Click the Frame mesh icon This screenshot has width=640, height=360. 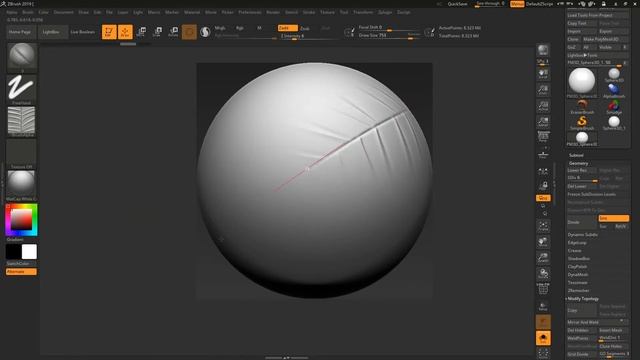(x=543, y=226)
